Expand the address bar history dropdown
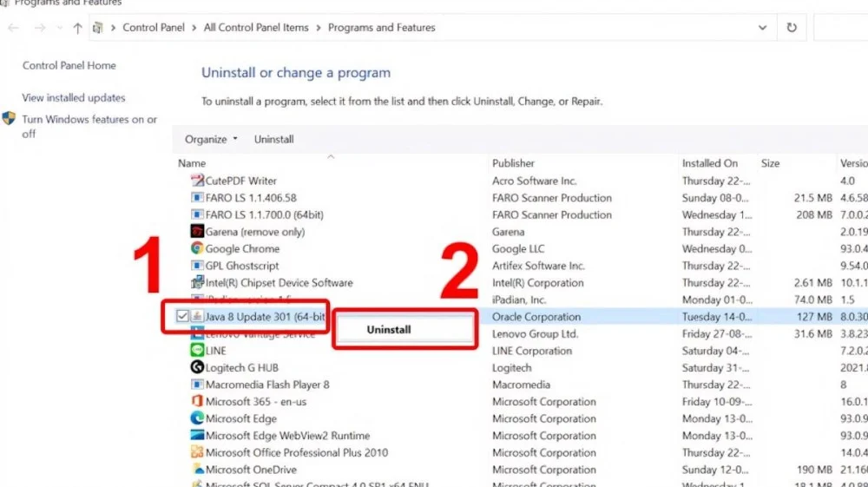Image resolution: width=868 pixels, height=487 pixels. click(762, 28)
